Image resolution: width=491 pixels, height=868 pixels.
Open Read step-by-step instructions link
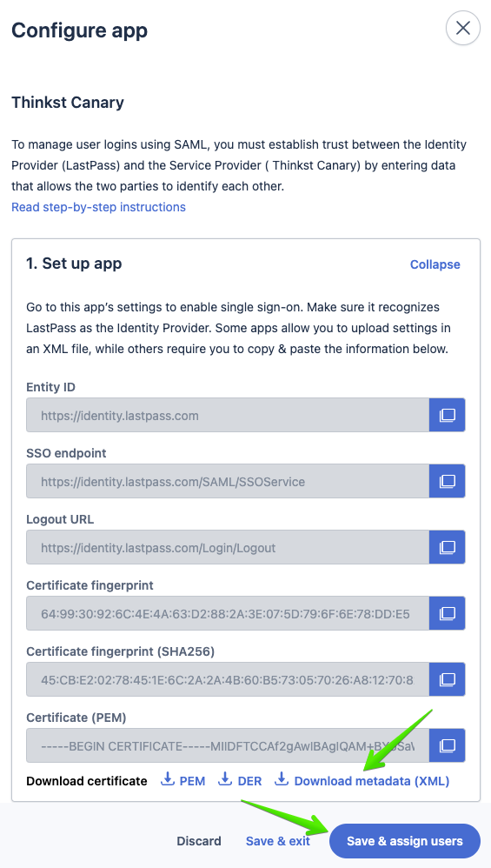pos(98,207)
